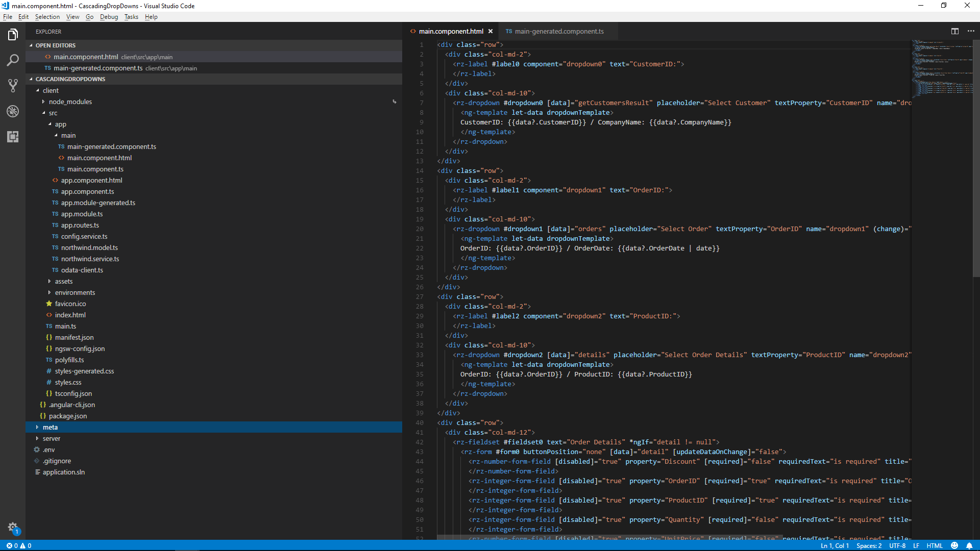Image resolution: width=980 pixels, height=551 pixels.
Task: Click the errors and warnings status indicator
Action: [19, 546]
